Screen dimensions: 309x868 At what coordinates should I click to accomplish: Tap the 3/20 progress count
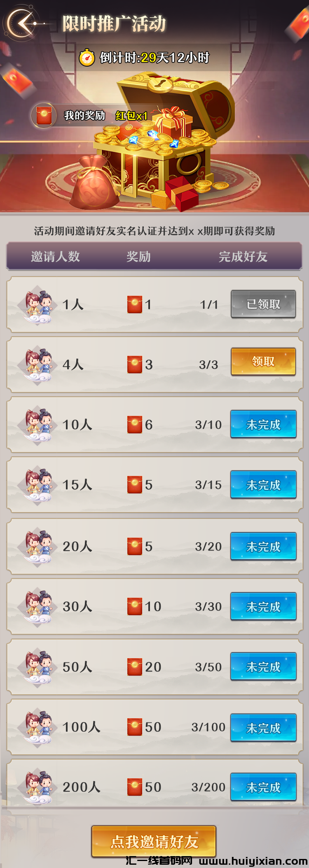208,546
